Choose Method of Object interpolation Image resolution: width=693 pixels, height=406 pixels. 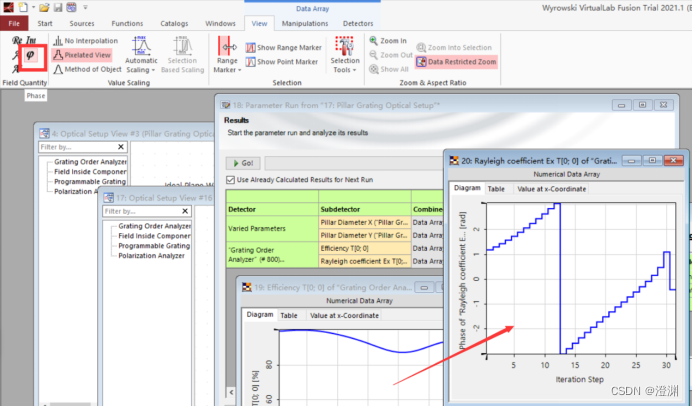[x=88, y=69]
